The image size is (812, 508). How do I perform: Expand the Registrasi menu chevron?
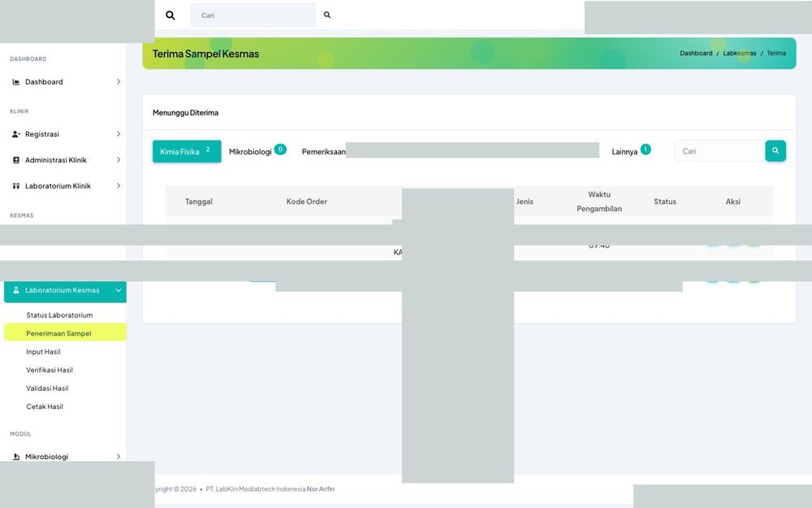point(119,134)
